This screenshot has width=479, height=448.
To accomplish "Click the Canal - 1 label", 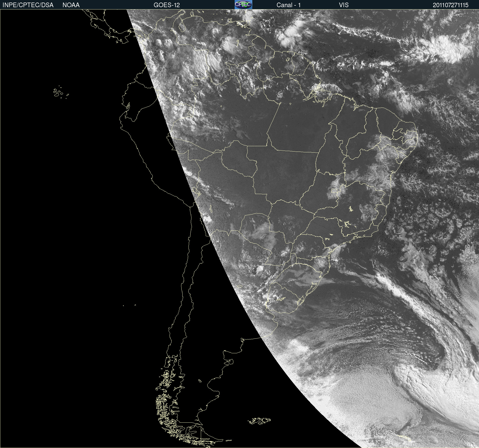I will click(289, 5).
